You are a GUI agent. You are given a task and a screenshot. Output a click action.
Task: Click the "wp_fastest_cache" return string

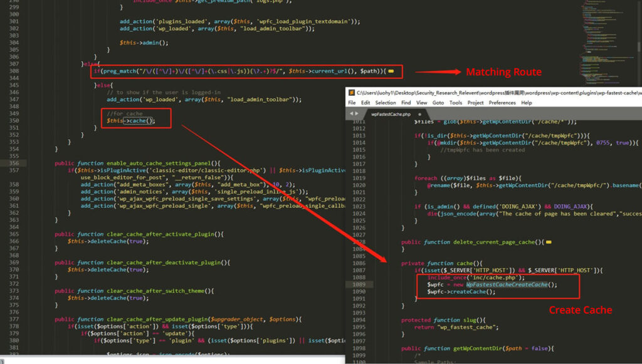click(x=466, y=327)
